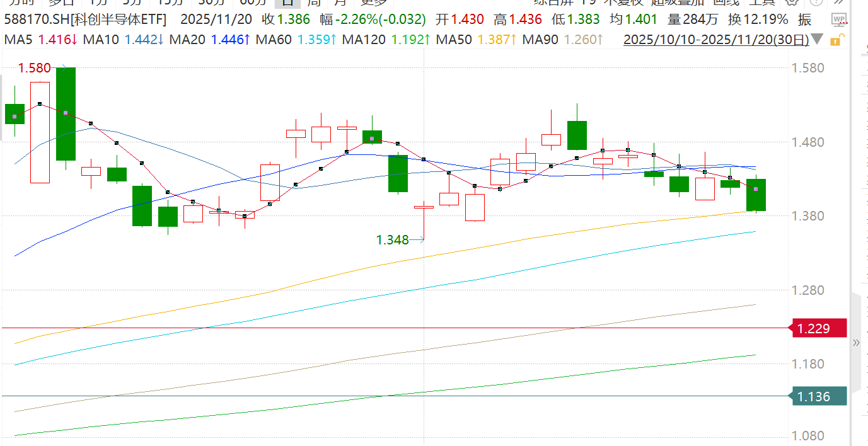Open the date range dropdown arrow
This screenshot has height=446, width=868.
[x=818, y=40]
